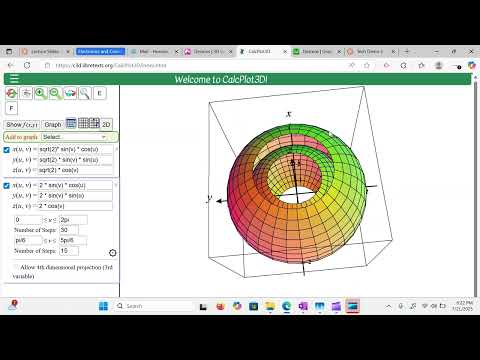Image resolution: width=480 pixels, height=360 pixels.
Task: Edit the z(u,v) = 2*cos(v) field
Action: (x=75, y=206)
